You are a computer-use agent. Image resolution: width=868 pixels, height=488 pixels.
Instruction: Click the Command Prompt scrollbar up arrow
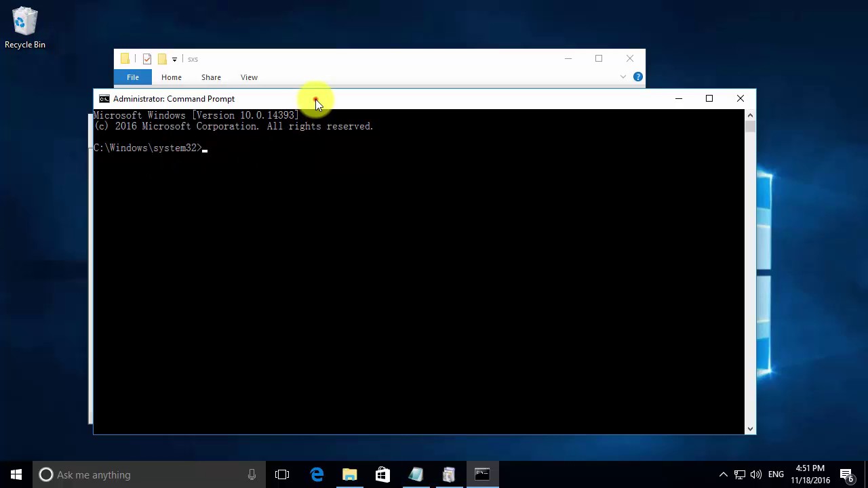pos(750,115)
